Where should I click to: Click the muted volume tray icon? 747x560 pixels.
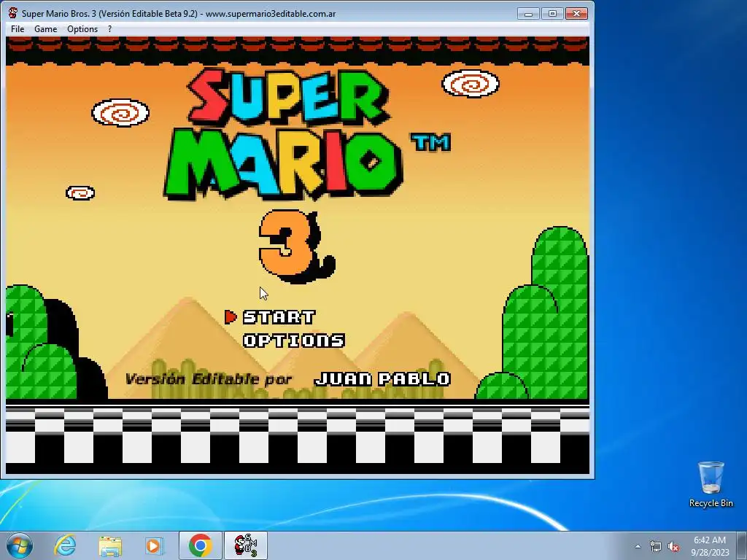tap(673, 547)
